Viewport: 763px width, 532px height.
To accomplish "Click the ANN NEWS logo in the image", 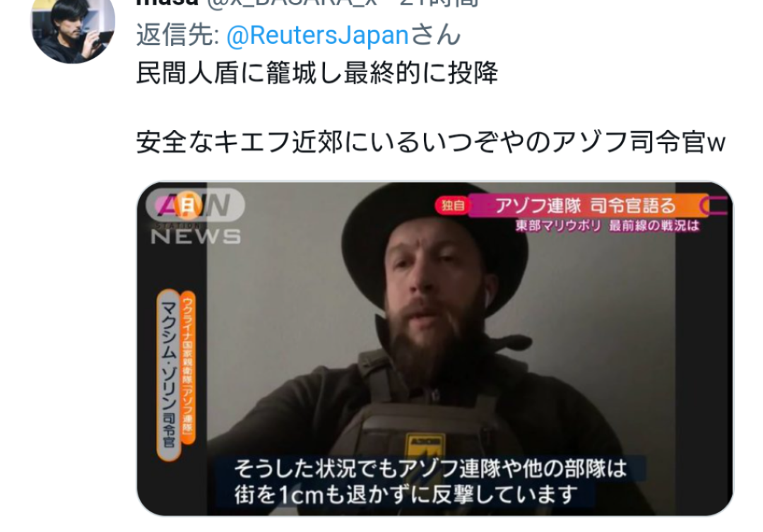I will [196, 216].
